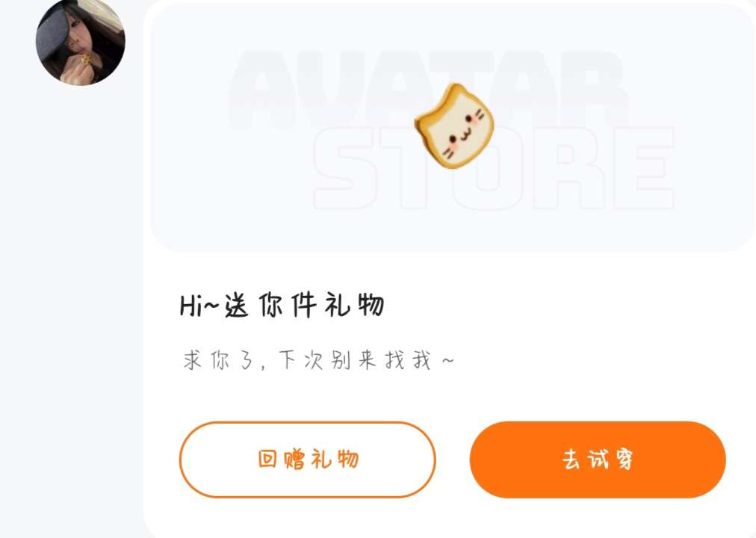Click the outlined STORE watermark word
This screenshot has width=756, height=538.
click(x=494, y=168)
